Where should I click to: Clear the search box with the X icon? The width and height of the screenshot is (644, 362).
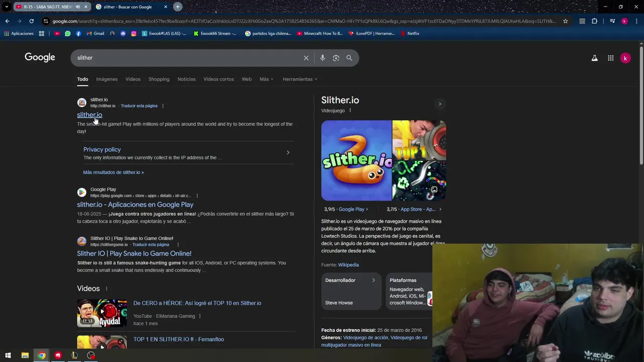[x=306, y=58]
